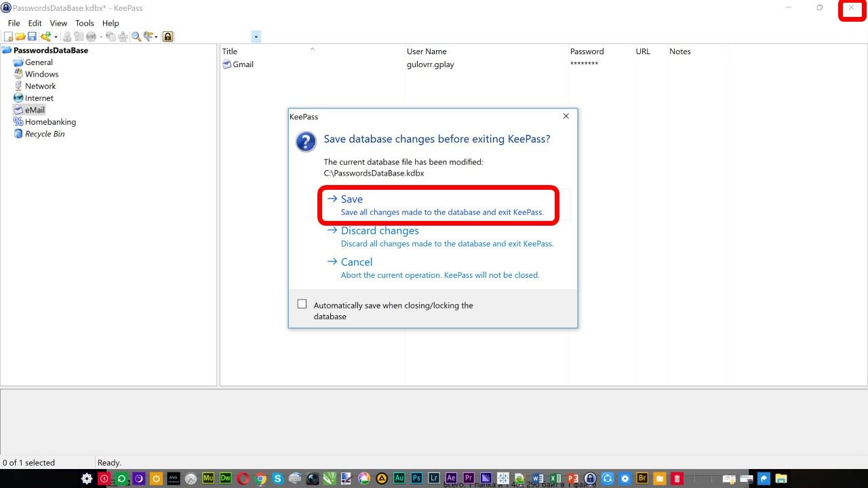Screen dimensions: 868x488
Task: Close the KeePass save dialog
Action: point(566,116)
